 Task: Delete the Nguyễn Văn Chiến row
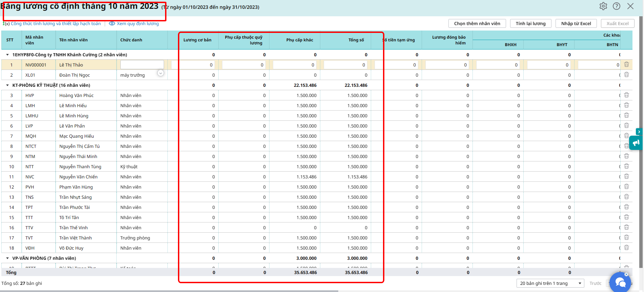coord(626,176)
